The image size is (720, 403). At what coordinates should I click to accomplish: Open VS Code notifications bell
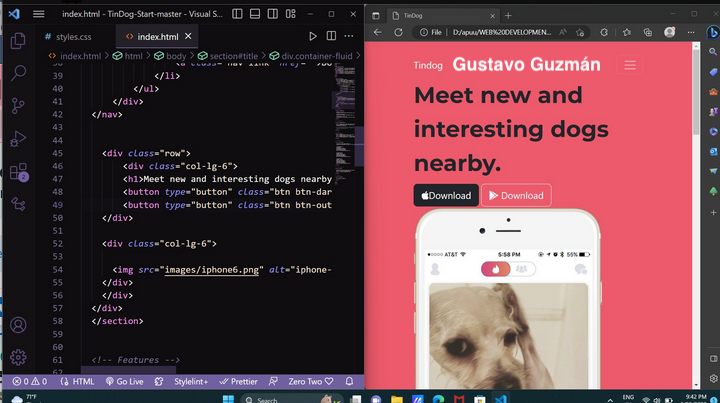(x=349, y=381)
